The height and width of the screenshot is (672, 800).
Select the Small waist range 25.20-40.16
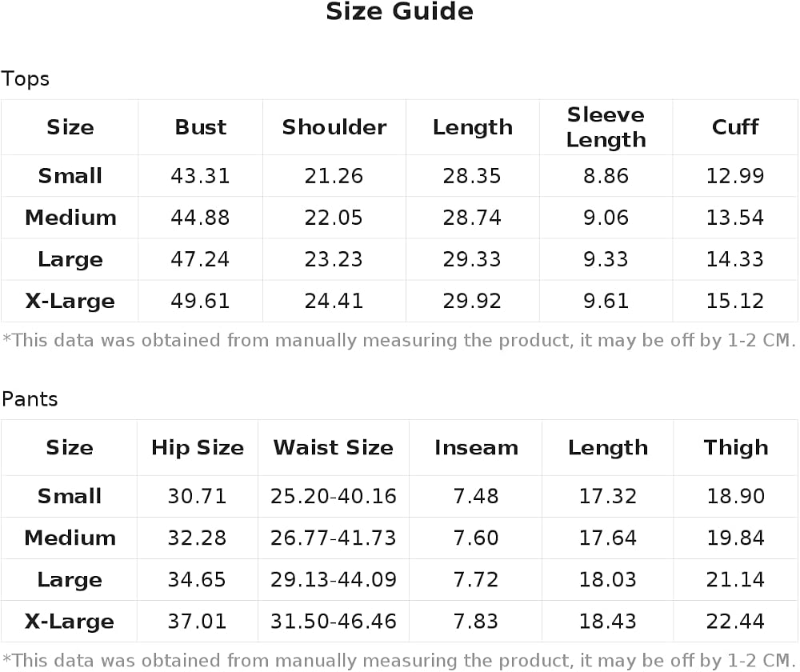[334, 496]
